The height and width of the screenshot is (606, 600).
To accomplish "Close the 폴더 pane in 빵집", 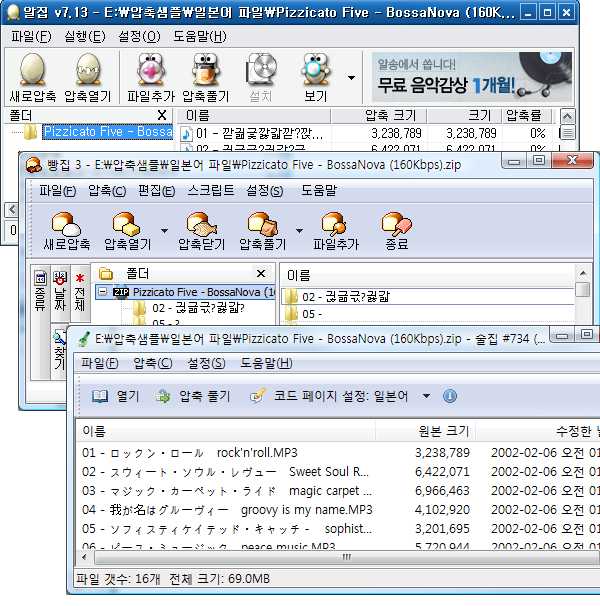I will (x=261, y=274).
